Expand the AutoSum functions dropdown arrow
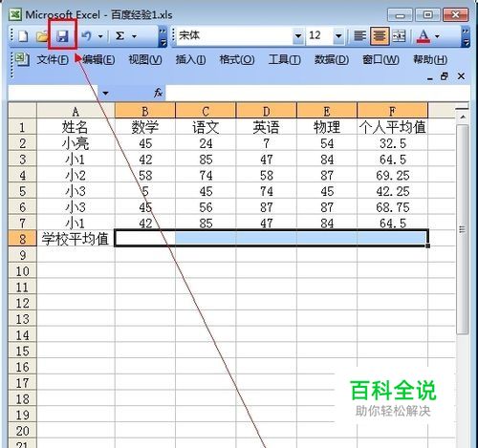Viewport: 478px width, 448px height. click(x=135, y=36)
